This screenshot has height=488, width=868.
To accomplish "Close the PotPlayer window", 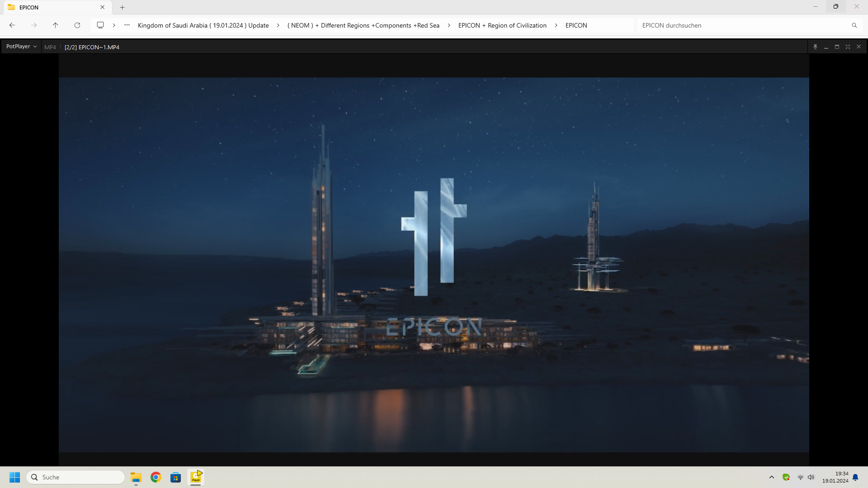I will click(859, 47).
